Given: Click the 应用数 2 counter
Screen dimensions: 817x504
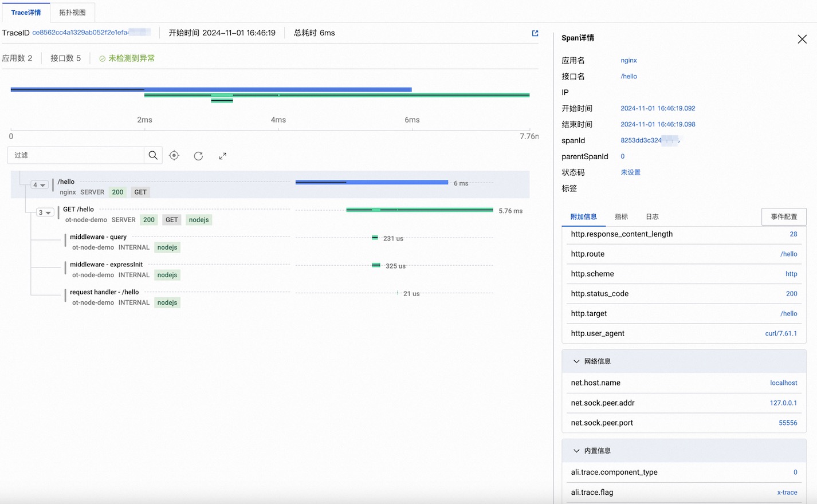Looking at the screenshot, I should [x=17, y=58].
